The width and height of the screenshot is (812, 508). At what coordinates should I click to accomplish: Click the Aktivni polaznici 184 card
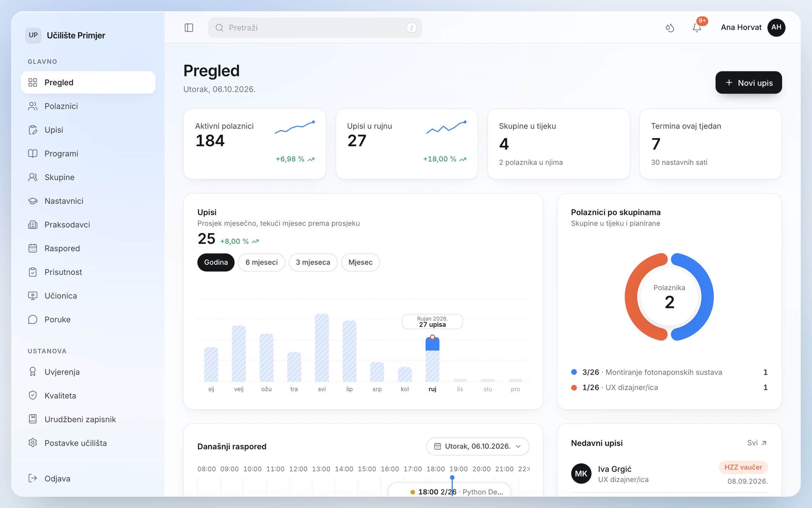[x=255, y=144]
